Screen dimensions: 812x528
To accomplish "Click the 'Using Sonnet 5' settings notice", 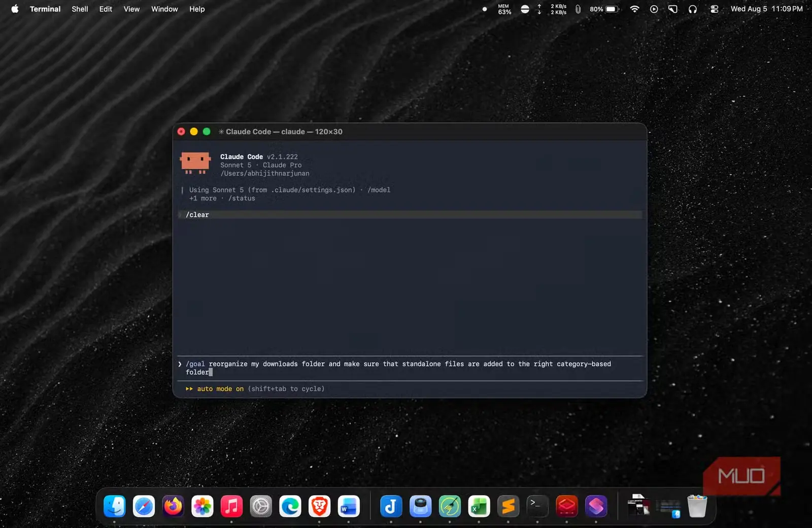I will tap(273, 190).
